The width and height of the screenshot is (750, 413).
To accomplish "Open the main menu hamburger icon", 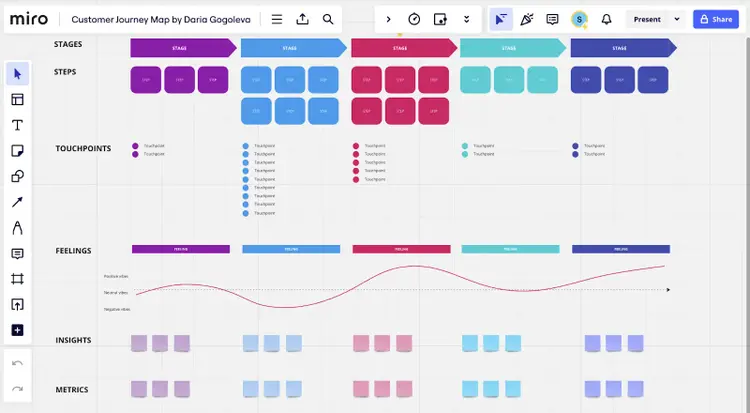I will (277, 19).
